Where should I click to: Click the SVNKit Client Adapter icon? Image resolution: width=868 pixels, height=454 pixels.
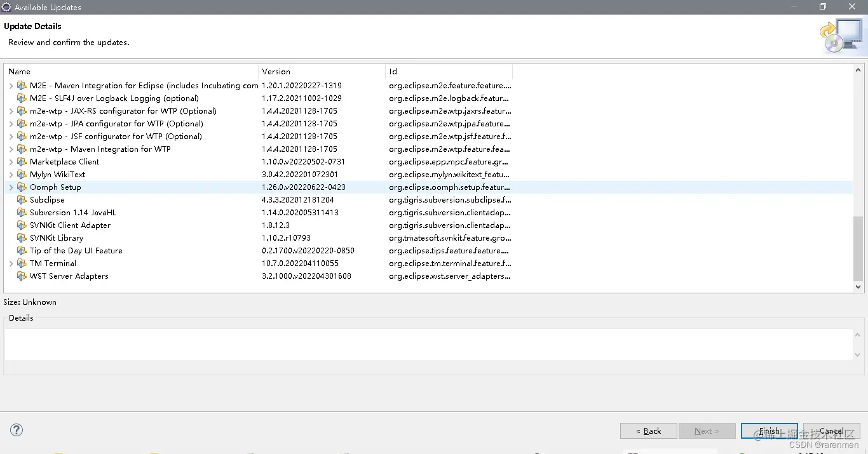point(22,225)
